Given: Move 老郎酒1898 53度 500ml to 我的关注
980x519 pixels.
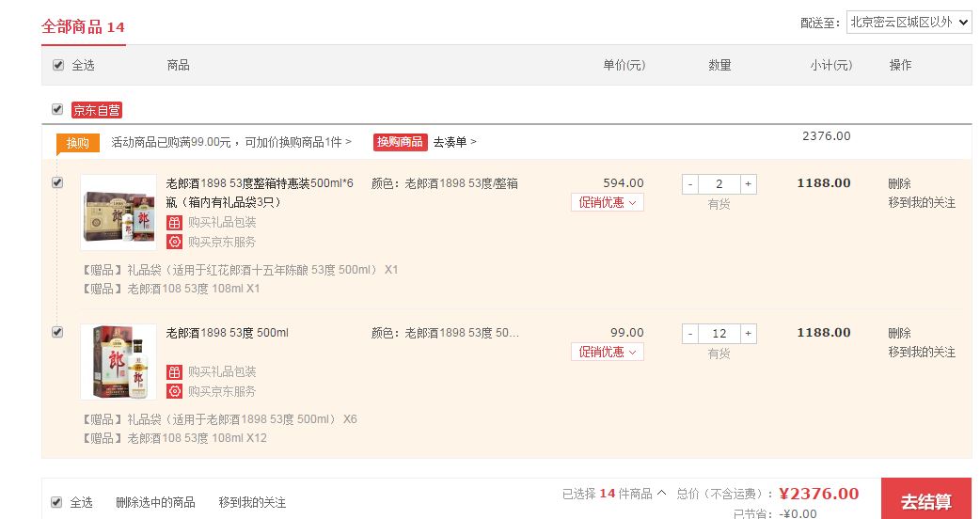Looking at the screenshot, I should tap(922, 353).
